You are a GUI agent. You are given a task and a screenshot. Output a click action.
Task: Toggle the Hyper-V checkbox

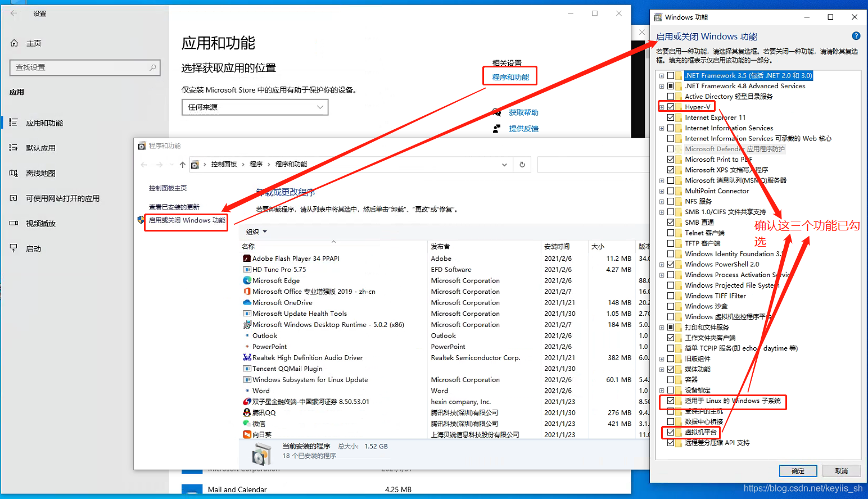pyautogui.click(x=671, y=107)
